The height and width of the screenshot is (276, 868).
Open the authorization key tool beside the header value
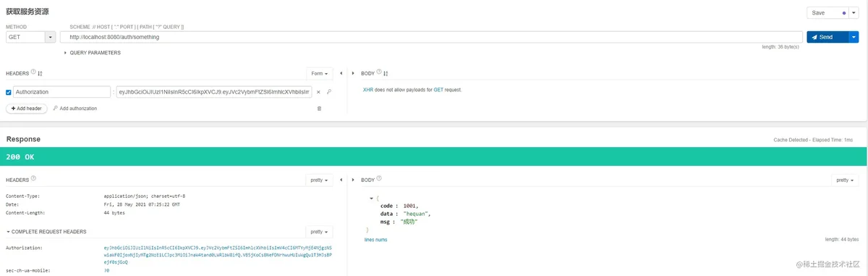pos(329,92)
